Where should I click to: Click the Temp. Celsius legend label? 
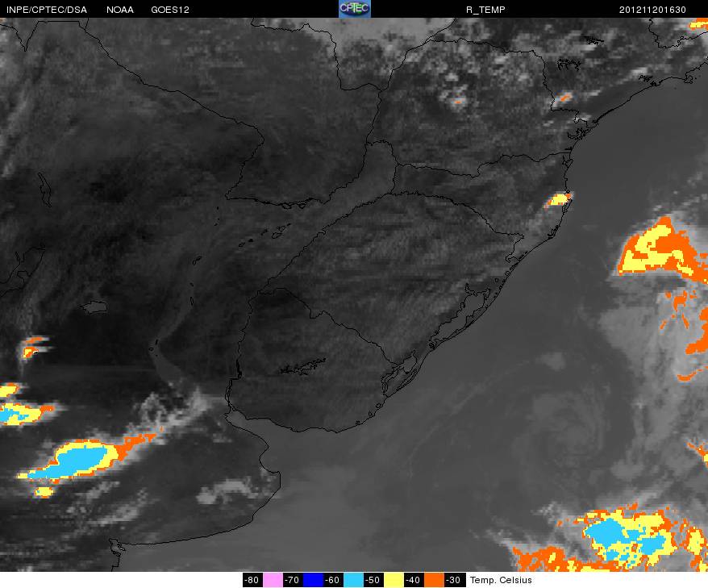(x=501, y=580)
